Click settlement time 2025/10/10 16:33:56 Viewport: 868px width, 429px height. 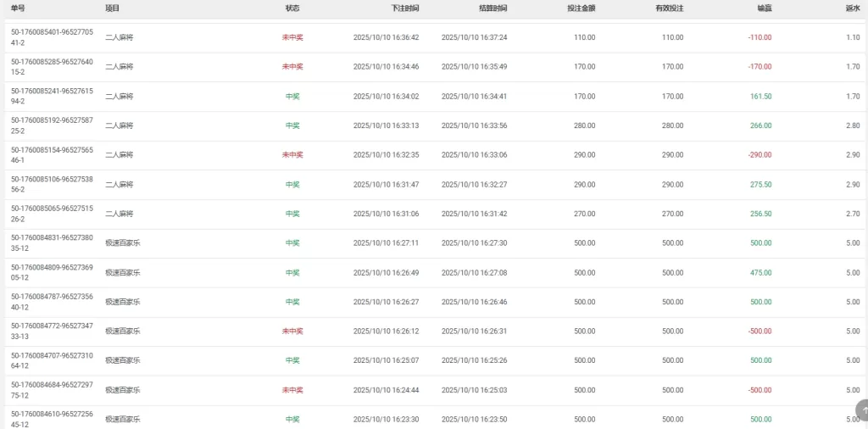pyautogui.click(x=474, y=125)
